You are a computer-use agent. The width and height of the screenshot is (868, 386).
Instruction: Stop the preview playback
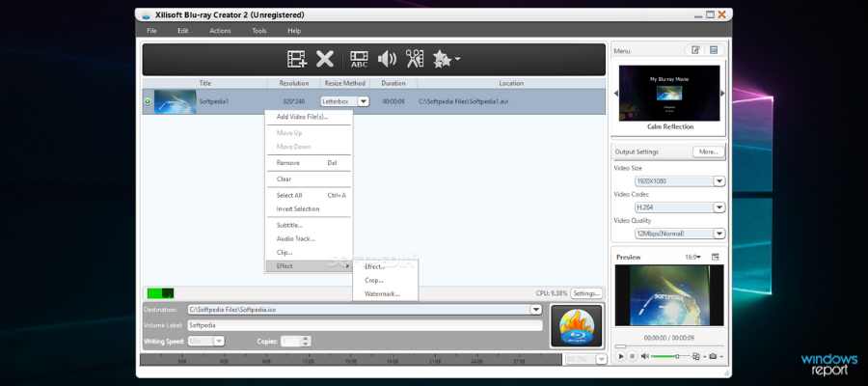click(x=632, y=356)
